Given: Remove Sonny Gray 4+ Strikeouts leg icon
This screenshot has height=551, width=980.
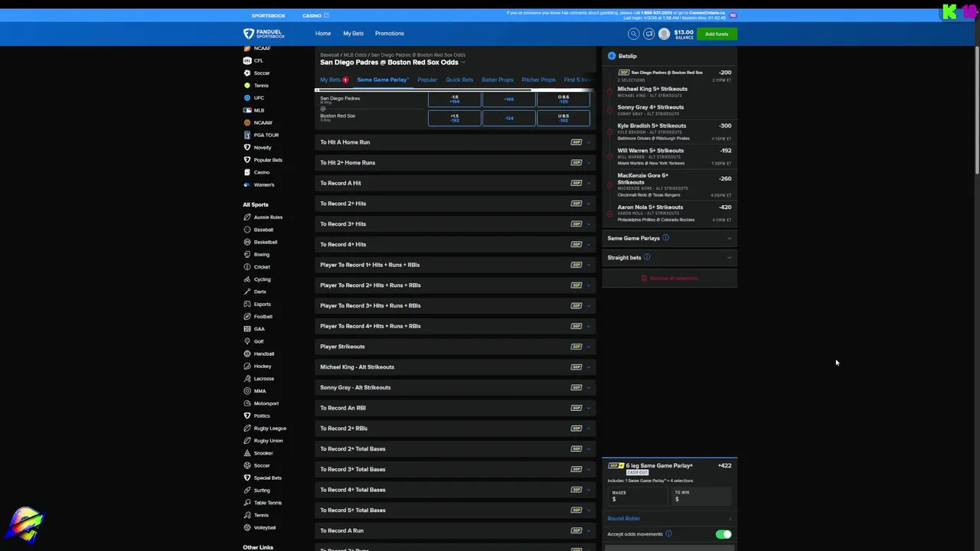Looking at the screenshot, I should (610, 110).
